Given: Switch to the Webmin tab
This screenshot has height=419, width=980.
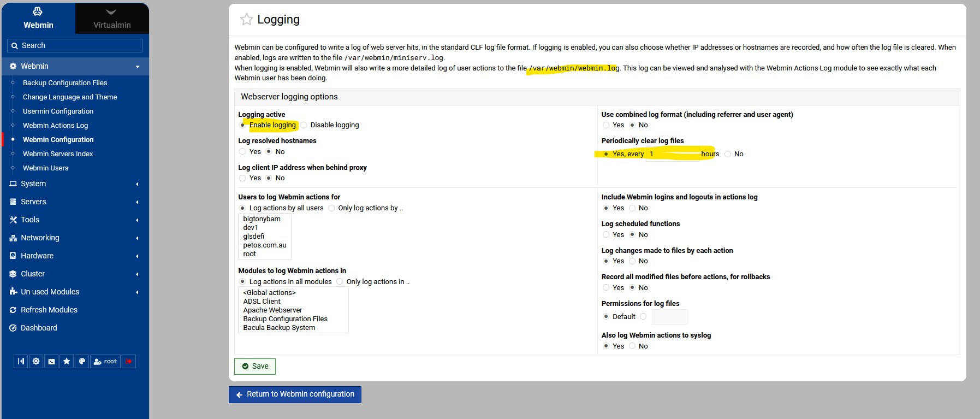Looking at the screenshot, I should click(x=38, y=18).
